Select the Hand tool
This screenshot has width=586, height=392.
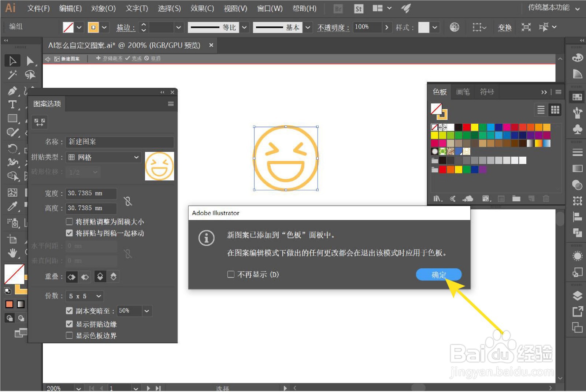(12, 253)
